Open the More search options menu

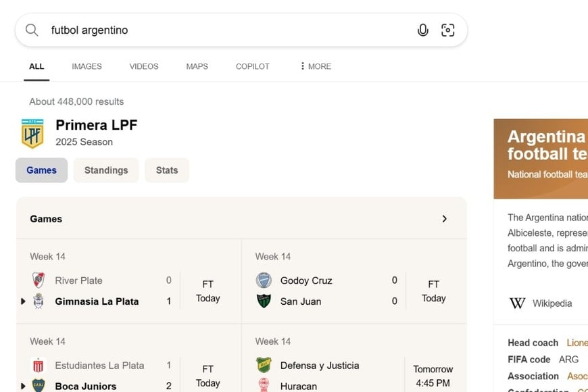(x=315, y=66)
